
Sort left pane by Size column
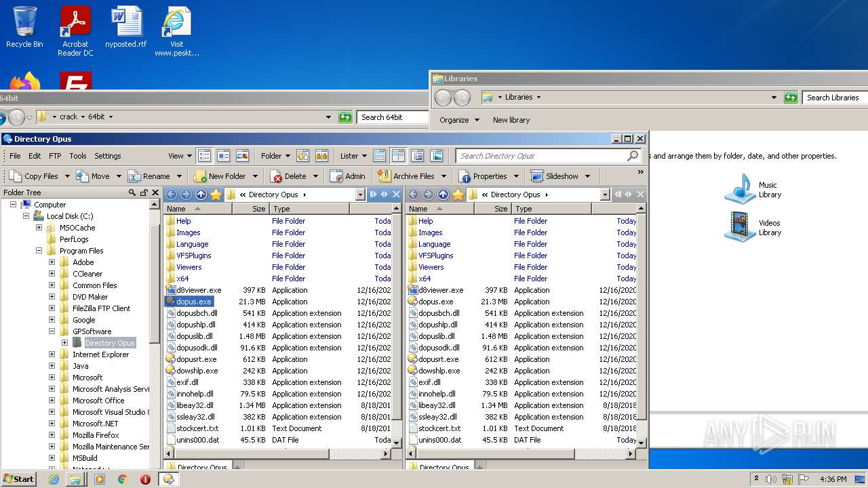point(251,209)
